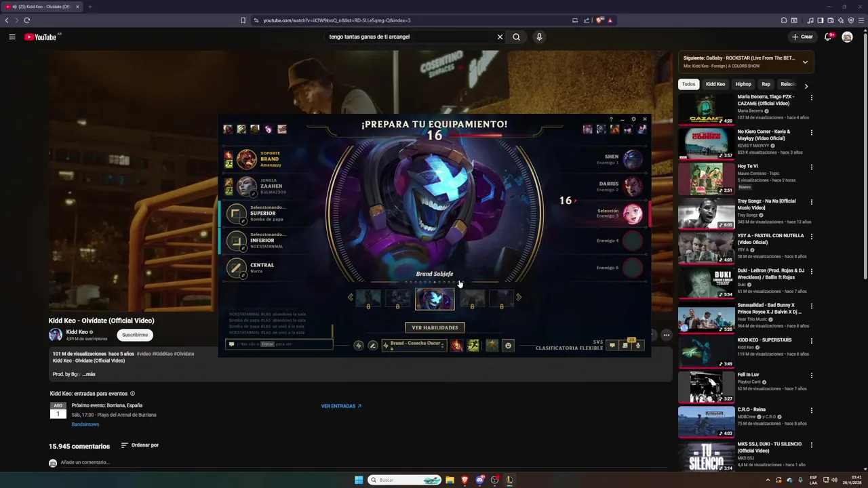The image size is (868, 488).
Task: Click the Brave Rewards triangle icon
Action: click(x=610, y=20)
